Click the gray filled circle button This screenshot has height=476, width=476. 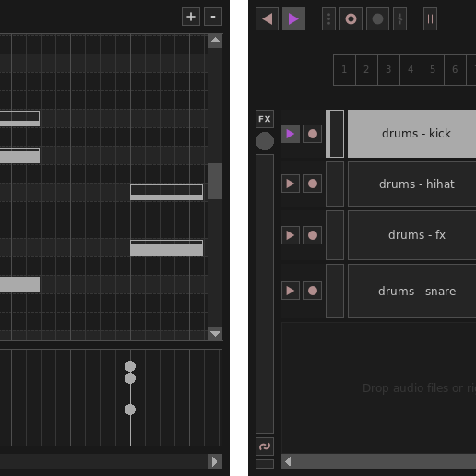[377, 19]
